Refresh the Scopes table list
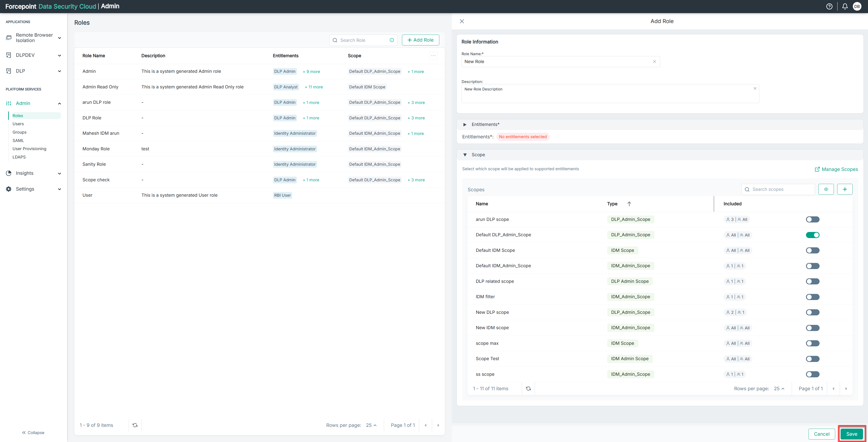Screen dimensions: 868x442 point(528,388)
